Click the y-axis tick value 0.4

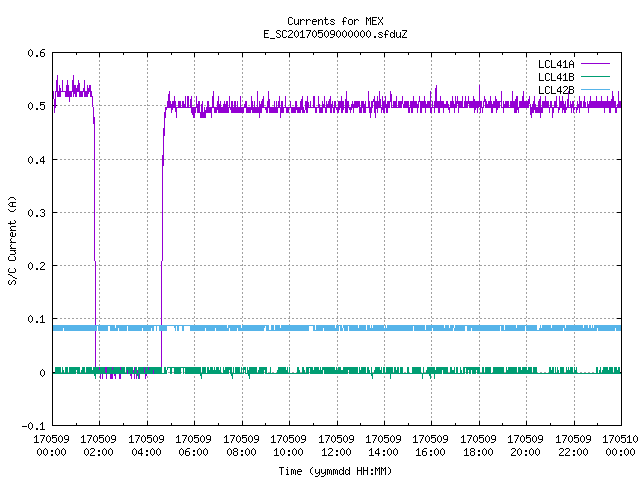click(36, 160)
